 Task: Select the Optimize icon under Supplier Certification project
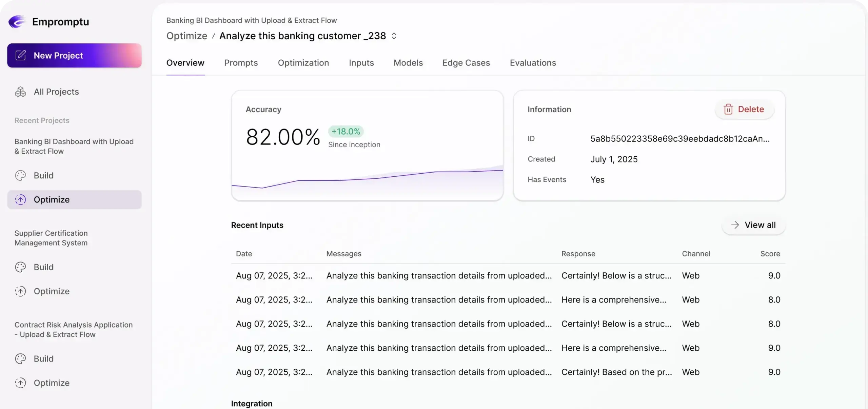tap(20, 291)
